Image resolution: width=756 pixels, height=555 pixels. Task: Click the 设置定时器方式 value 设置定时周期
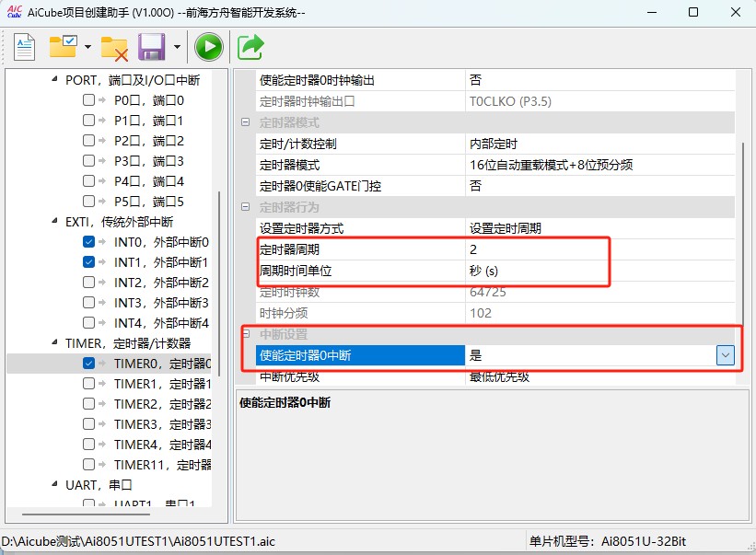click(599, 228)
